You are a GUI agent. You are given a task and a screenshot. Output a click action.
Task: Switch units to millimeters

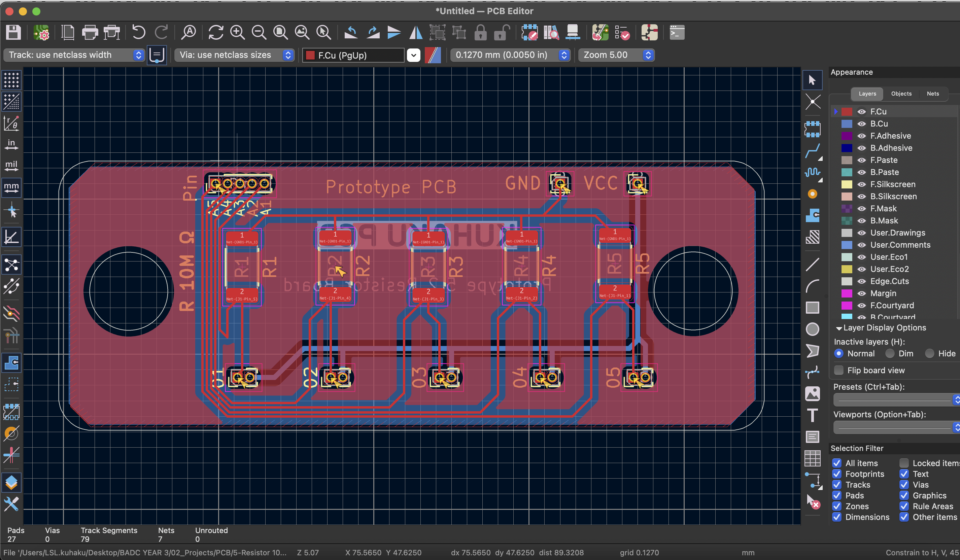pos(11,187)
